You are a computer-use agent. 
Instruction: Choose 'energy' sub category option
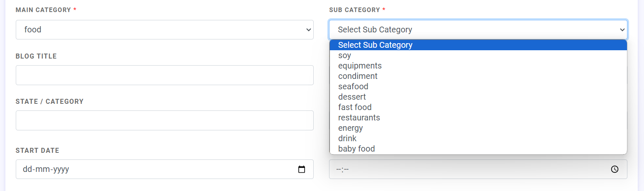(x=350, y=128)
